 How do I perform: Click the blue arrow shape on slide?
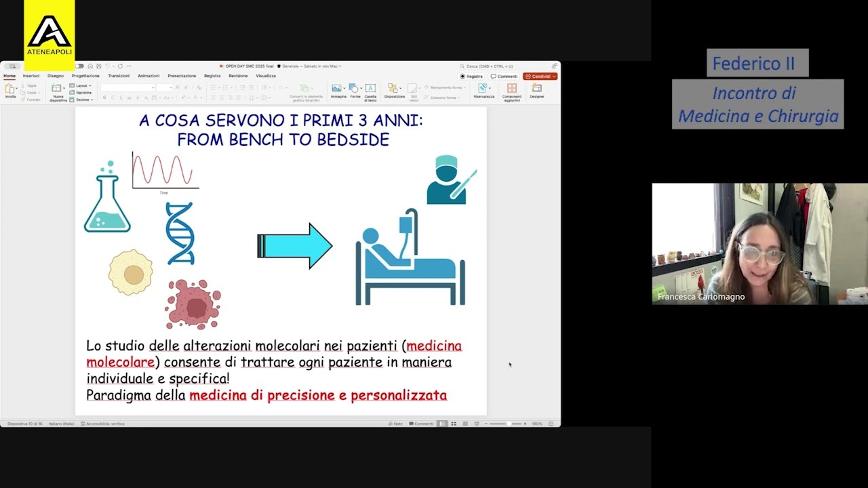294,245
